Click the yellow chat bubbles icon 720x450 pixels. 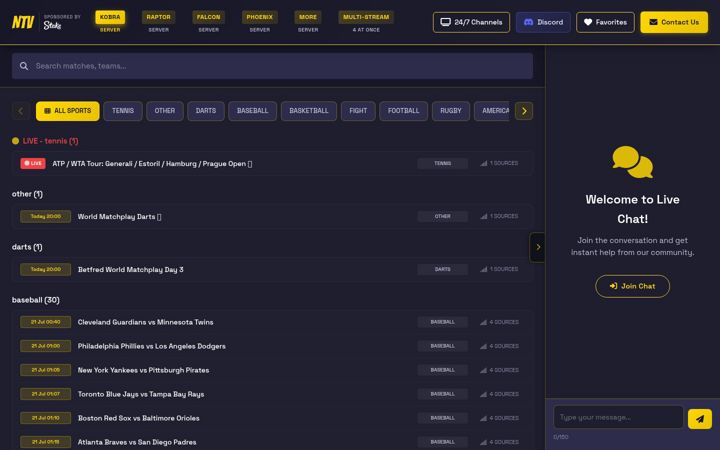pos(632,162)
